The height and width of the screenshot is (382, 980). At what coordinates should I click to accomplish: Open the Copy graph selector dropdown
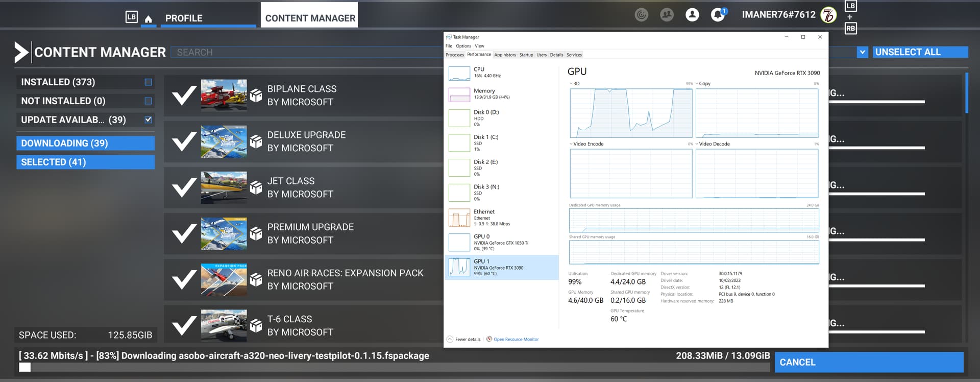(697, 84)
